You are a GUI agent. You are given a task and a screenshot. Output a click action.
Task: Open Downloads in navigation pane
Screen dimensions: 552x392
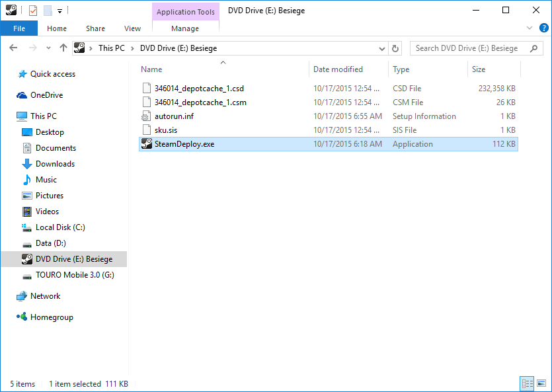click(x=55, y=164)
